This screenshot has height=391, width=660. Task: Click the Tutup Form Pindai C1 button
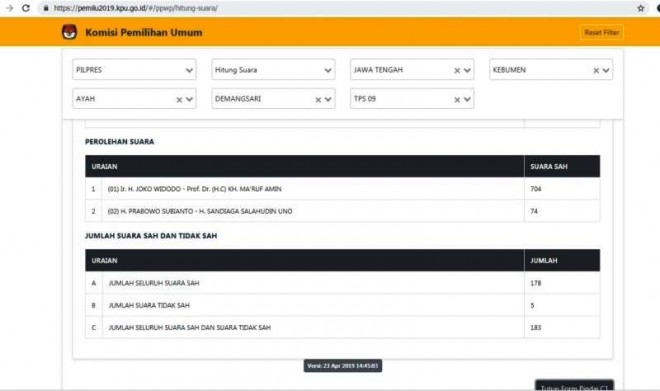point(574,386)
